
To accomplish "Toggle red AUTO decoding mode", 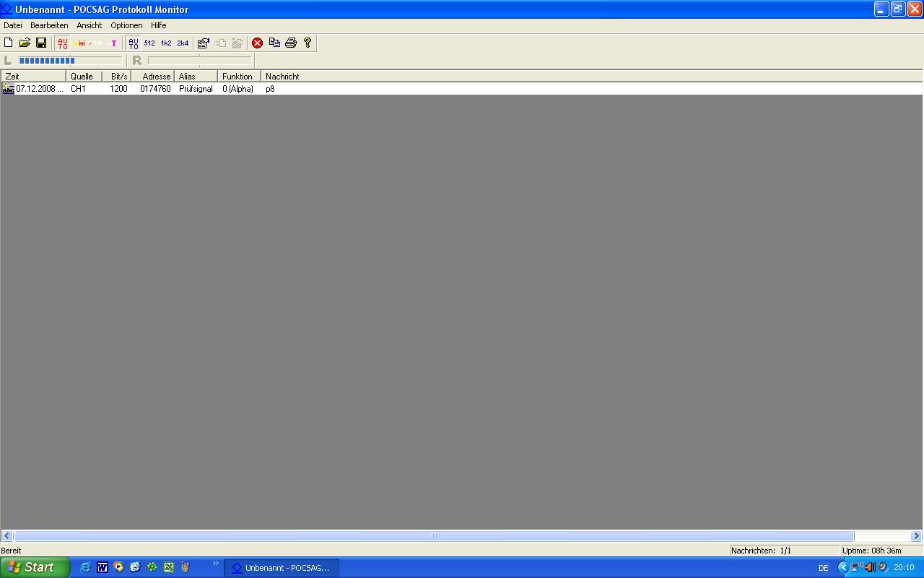I will coord(63,43).
